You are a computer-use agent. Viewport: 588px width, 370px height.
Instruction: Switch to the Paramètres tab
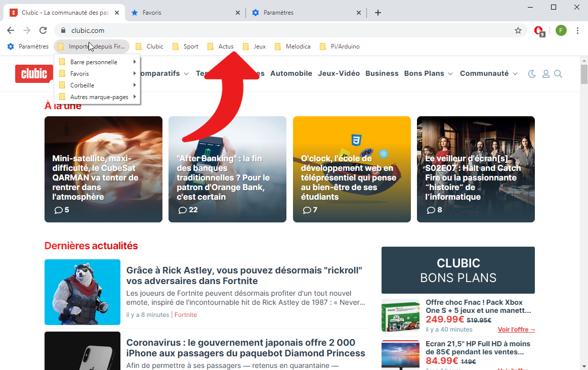point(306,13)
